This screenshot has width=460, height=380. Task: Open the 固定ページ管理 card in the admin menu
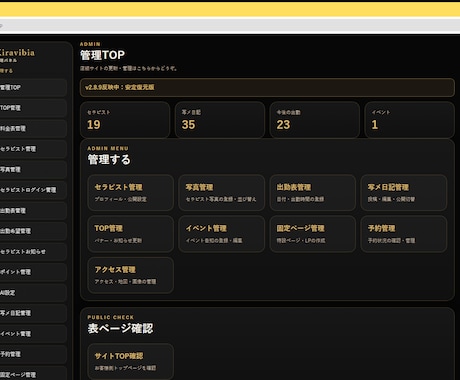pos(313,234)
